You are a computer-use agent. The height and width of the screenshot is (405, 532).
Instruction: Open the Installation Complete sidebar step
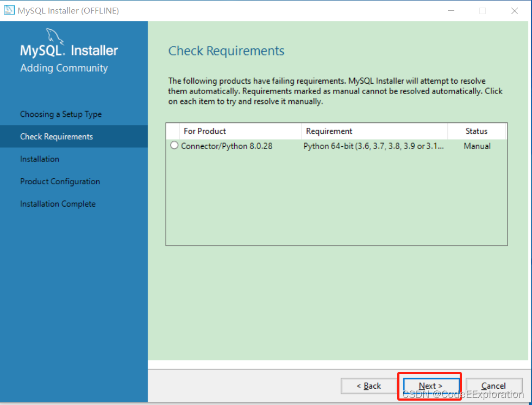[x=58, y=204]
